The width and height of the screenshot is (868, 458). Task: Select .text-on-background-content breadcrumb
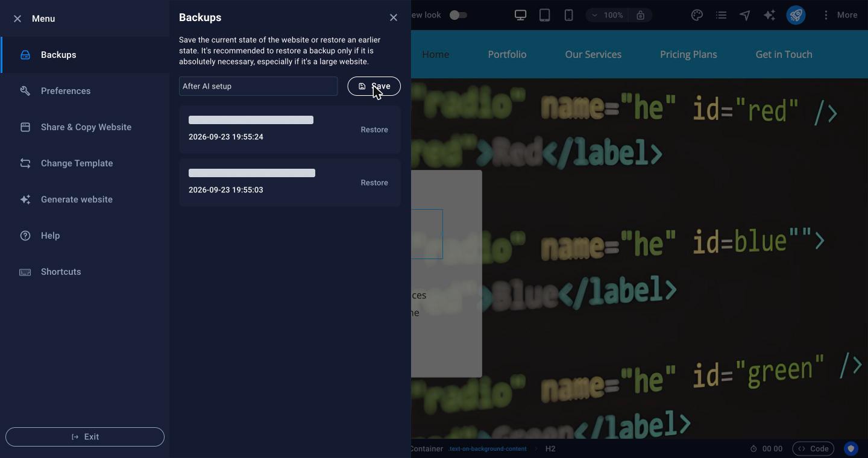click(487, 449)
